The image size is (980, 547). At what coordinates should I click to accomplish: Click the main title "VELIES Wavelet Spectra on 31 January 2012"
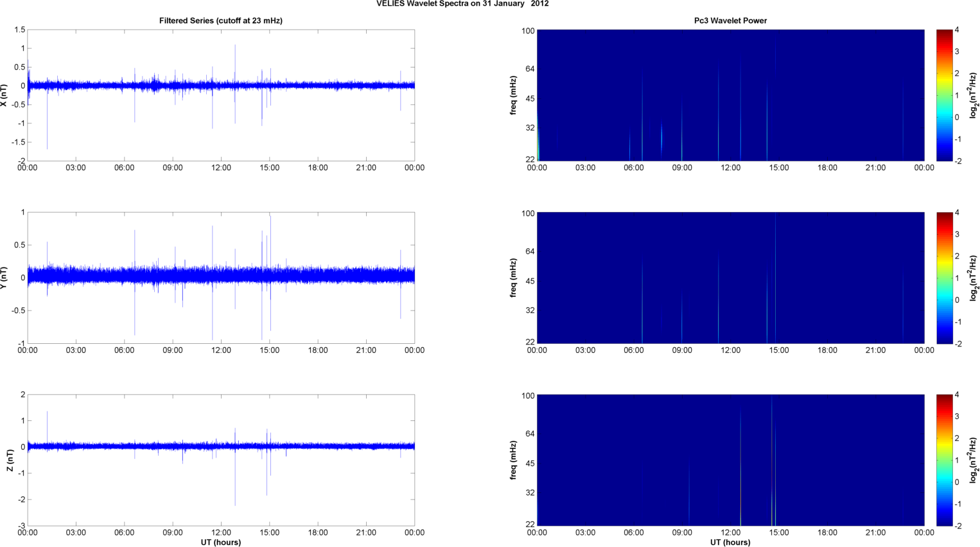(x=462, y=4)
